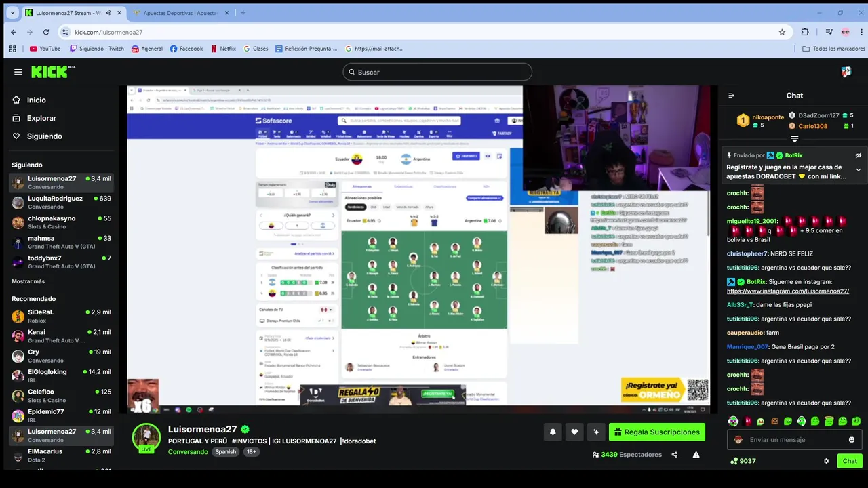Open Todos los marcadores folder
868x488 pixels.
pyautogui.click(x=834, y=49)
